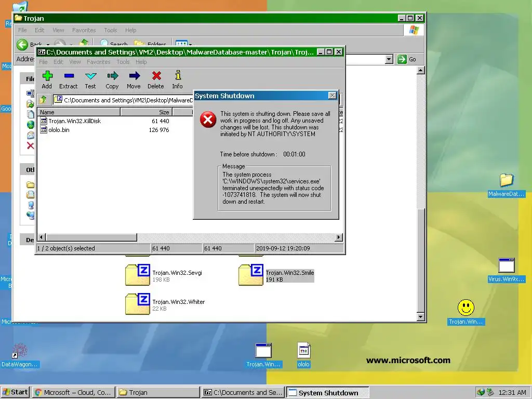Screen dimensions: 532x399
Task: Click the Move tool in 7-Zip
Action: 134,79
